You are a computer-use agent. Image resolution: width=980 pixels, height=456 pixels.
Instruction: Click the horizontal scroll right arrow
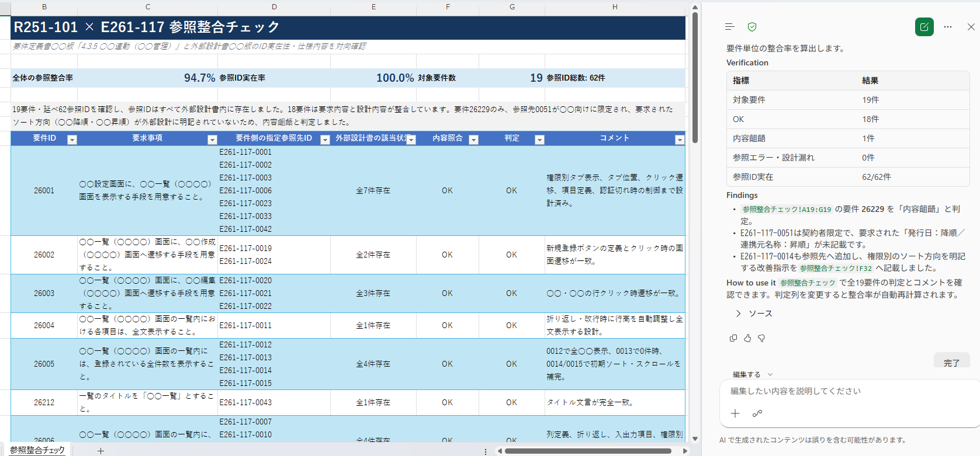coord(685,451)
